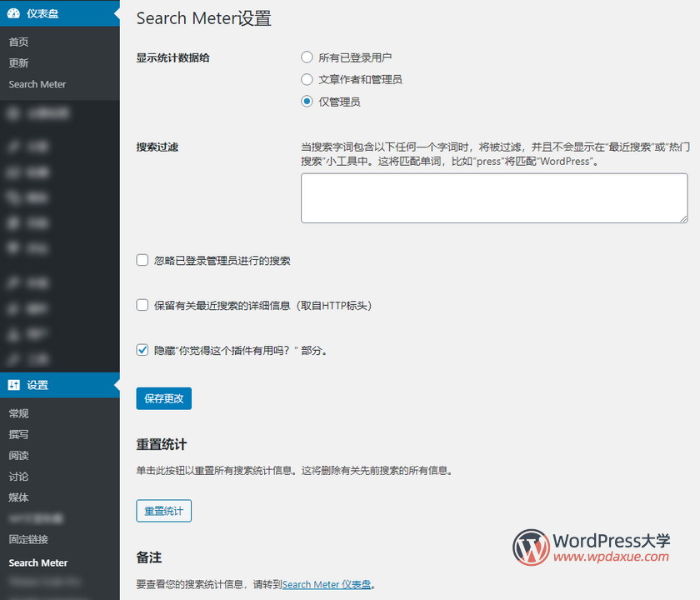Open Search Meter under 仪表盘 menu
The height and width of the screenshot is (600, 700).
tap(37, 84)
